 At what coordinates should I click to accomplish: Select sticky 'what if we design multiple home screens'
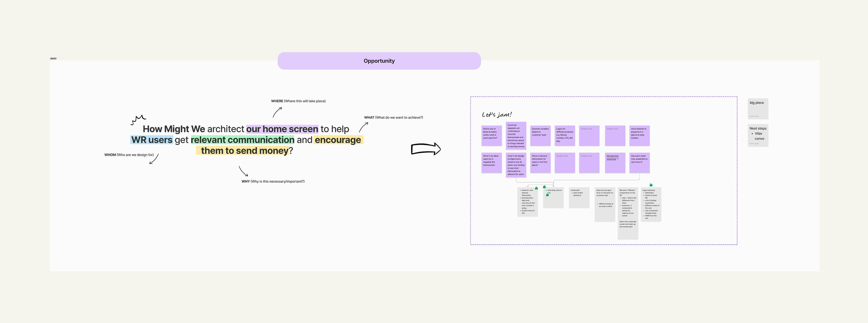(516, 165)
